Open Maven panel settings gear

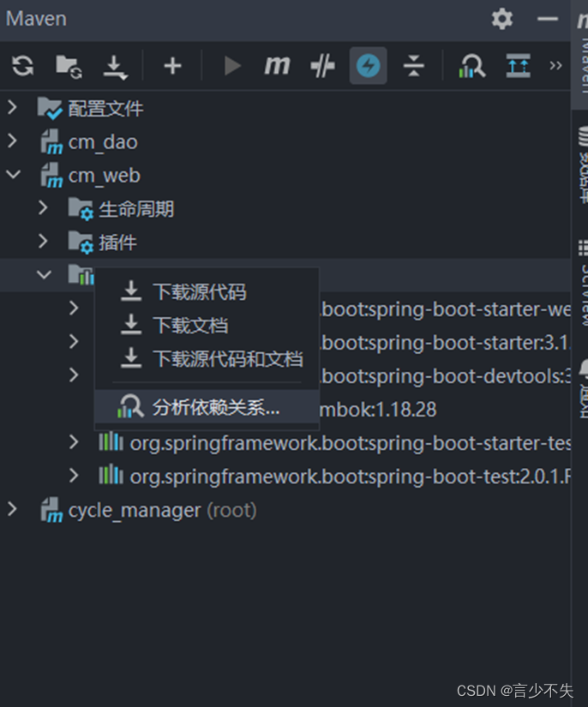pyautogui.click(x=502, y=19)
